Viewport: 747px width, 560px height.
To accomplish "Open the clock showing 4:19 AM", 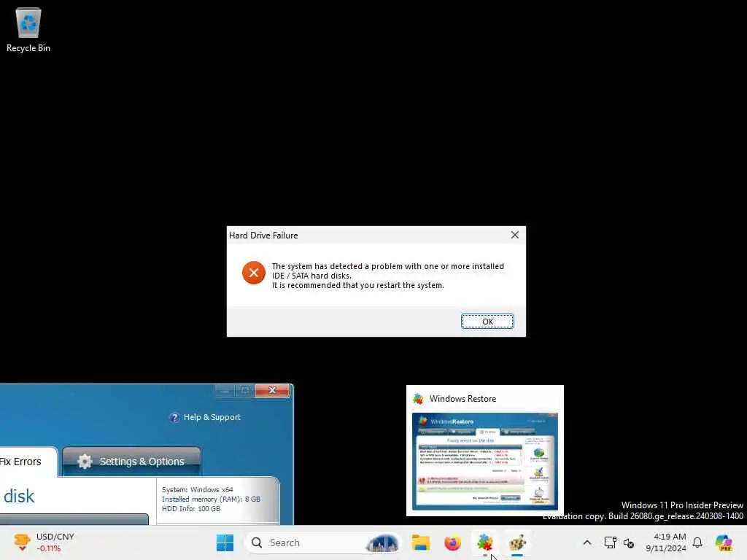I will click(666, 542).
